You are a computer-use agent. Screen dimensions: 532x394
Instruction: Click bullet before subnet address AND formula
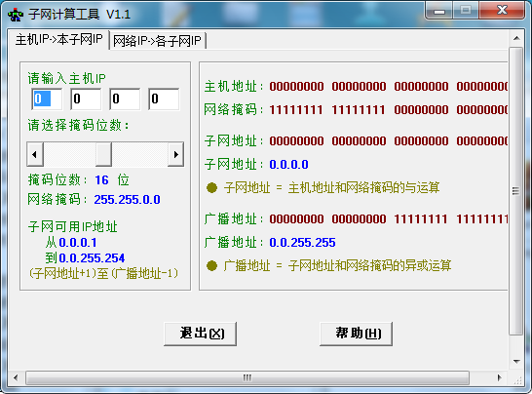pyautogui.click(x=211, y=187)
